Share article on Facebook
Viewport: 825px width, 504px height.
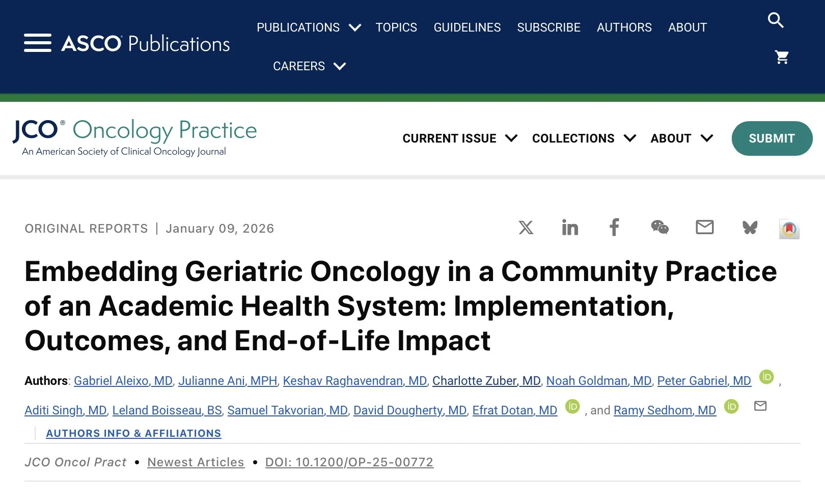click(x=615, y=228)
